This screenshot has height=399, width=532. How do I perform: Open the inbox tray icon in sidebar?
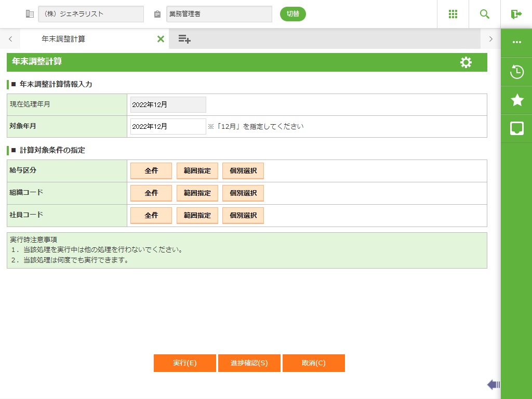click(516, 128)
